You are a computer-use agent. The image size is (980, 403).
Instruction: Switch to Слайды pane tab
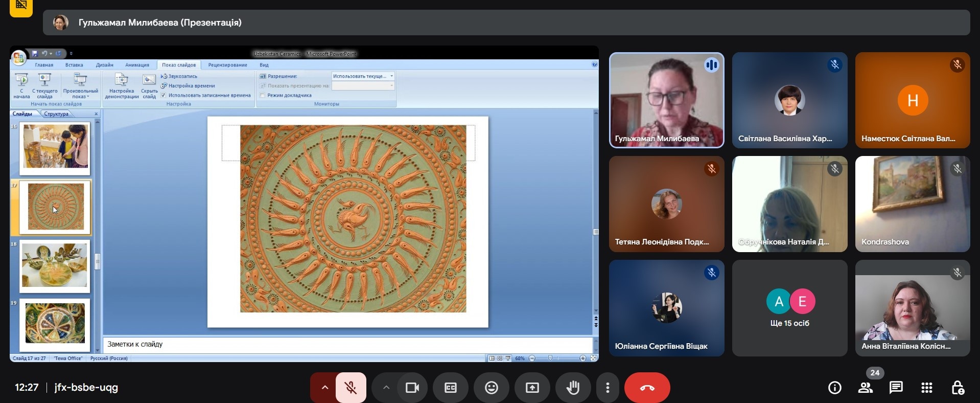pos(22,114)
